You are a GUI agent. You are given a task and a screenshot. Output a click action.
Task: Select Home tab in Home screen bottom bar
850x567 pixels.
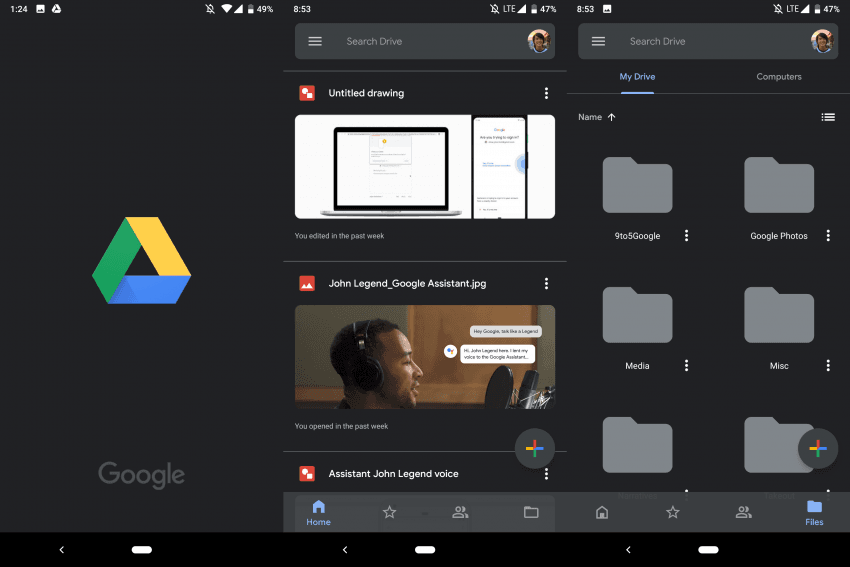click(x=318, y=513)
